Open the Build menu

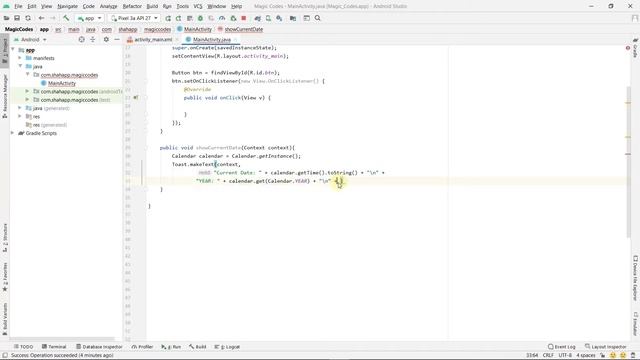(x=152, y=6)
